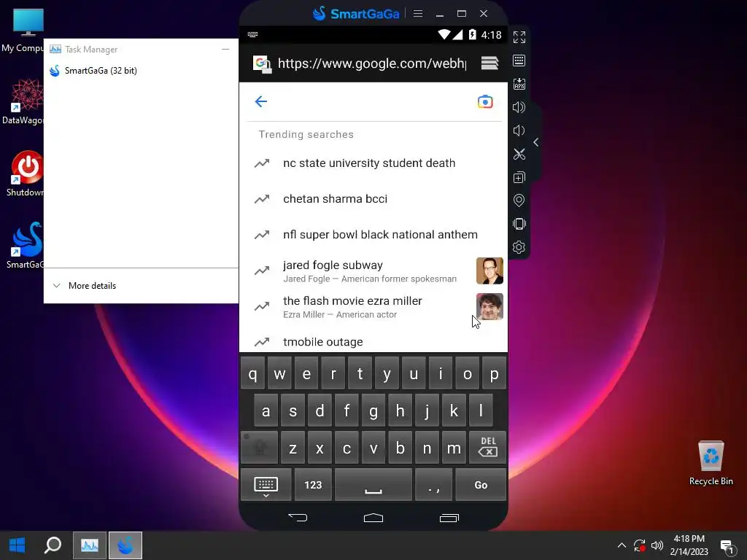Toggle the shift key on keyboard
This screenshot has height=560, width=747.
259,448
